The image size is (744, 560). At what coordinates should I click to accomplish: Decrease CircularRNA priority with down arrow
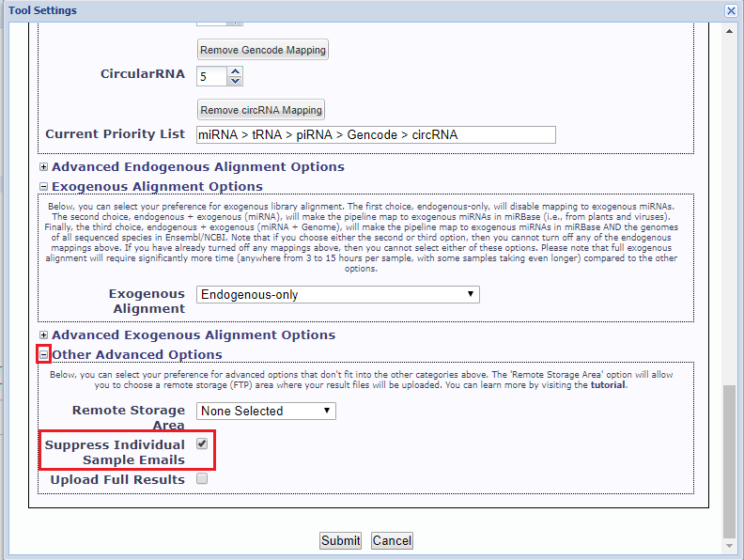[x=235, y=81]
